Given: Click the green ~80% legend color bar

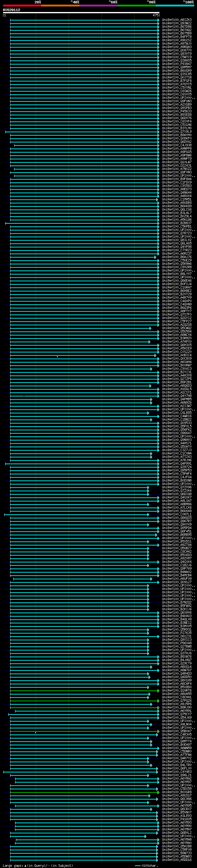Looking at the screenshot, I should click(x=137, y=6).
